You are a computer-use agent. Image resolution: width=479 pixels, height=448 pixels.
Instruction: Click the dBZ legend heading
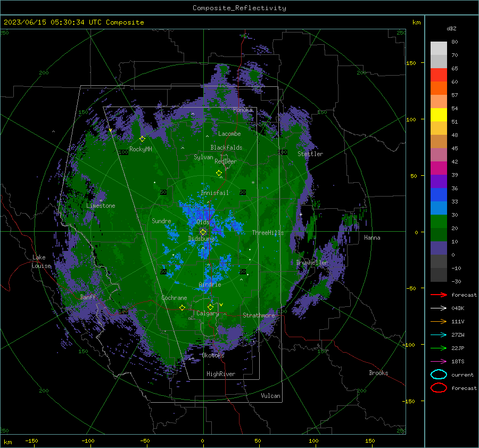451,28
